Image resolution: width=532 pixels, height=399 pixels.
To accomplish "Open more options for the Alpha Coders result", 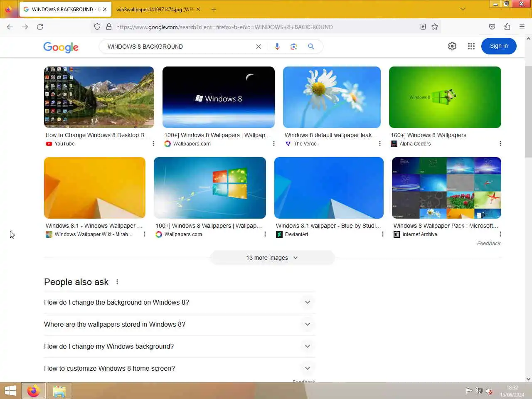I will tap(500, 143).
